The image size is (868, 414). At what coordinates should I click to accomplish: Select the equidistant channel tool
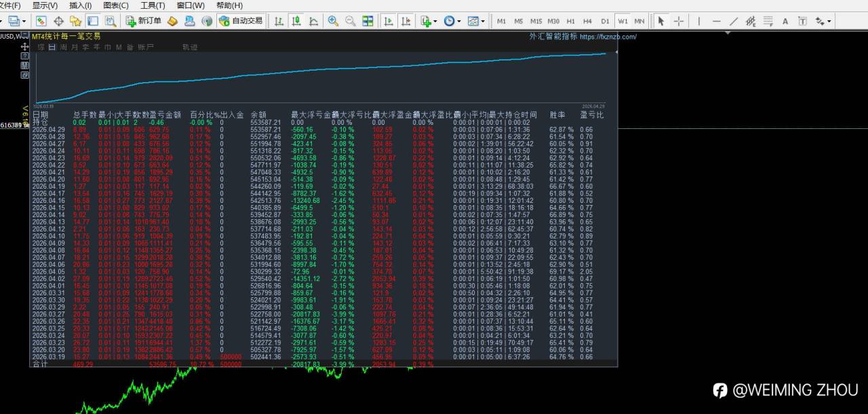coord(751,21)
